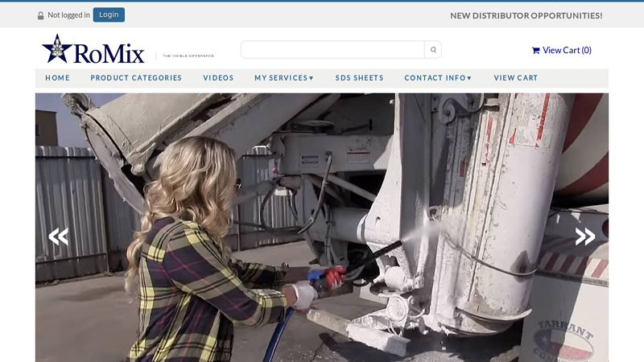Open the Contact Info dropdown menu
Screen dimensions: 644x362
pyautogui.click(x=438, y=78)
